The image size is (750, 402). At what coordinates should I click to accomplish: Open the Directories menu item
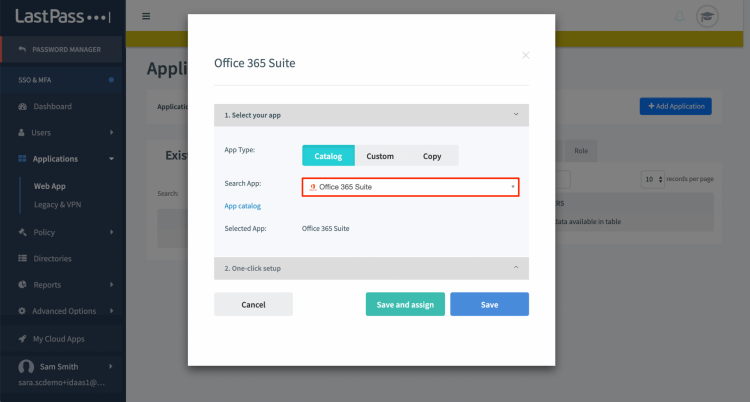tap(52, 258)
